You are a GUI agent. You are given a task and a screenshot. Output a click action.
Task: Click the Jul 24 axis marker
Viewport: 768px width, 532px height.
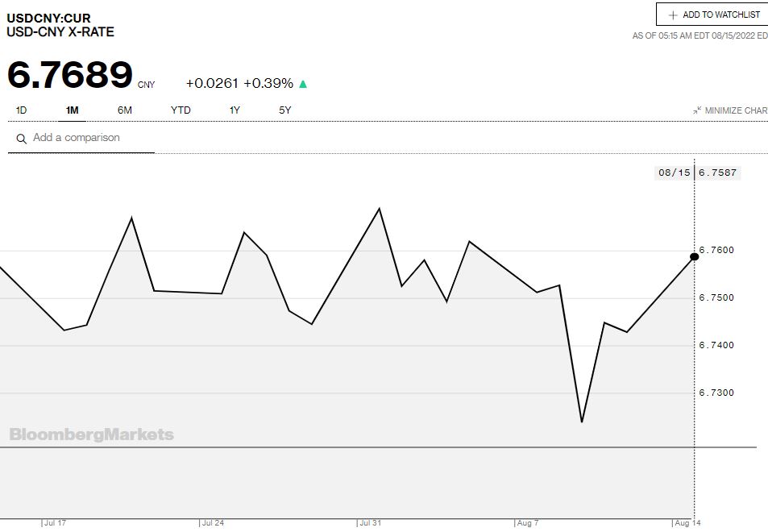point(213,523)
